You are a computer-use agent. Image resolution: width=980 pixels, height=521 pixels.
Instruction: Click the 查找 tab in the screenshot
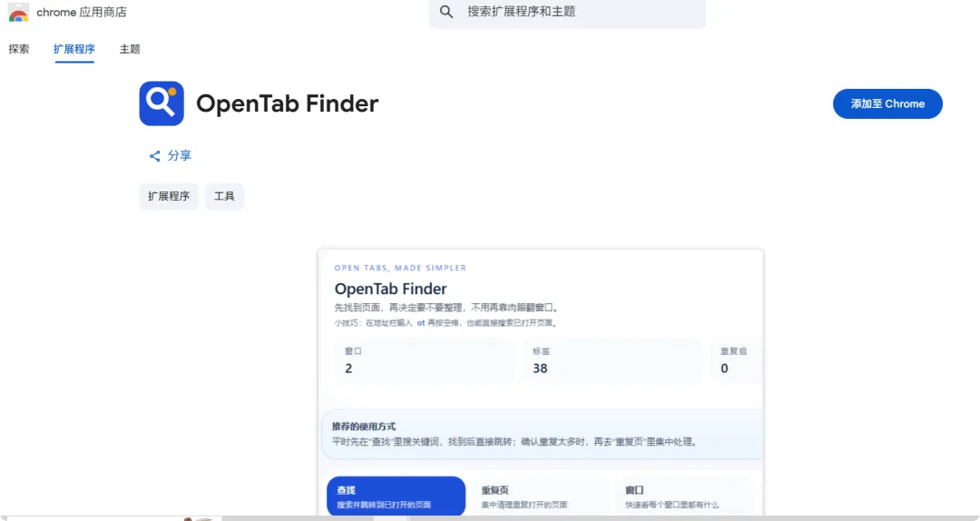click(397, 496)
